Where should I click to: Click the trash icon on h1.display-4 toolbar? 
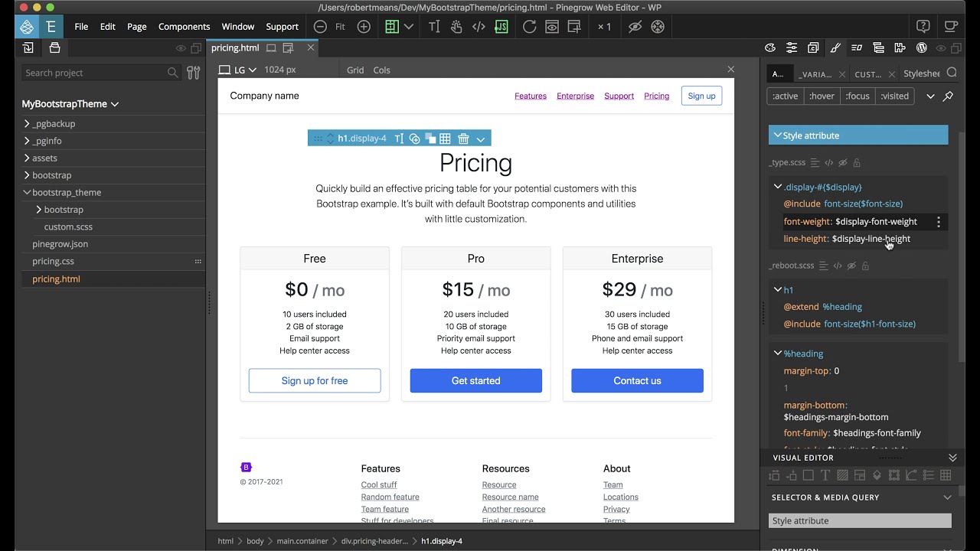point(463,139)
